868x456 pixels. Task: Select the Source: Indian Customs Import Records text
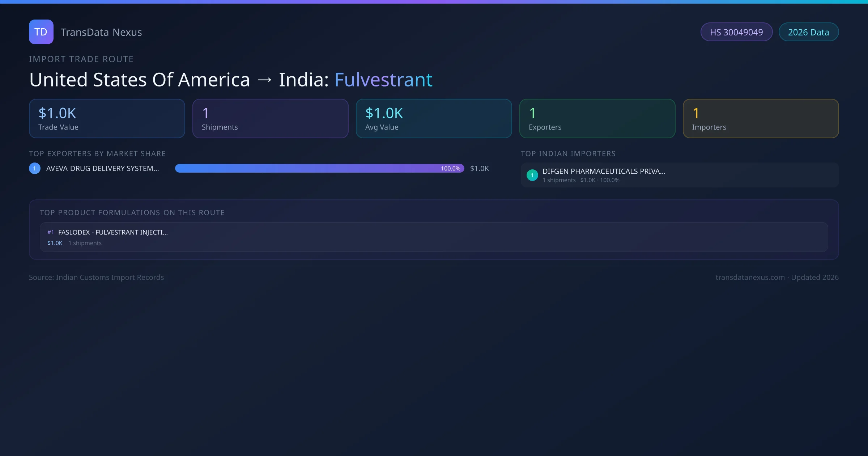click(96, 277)
